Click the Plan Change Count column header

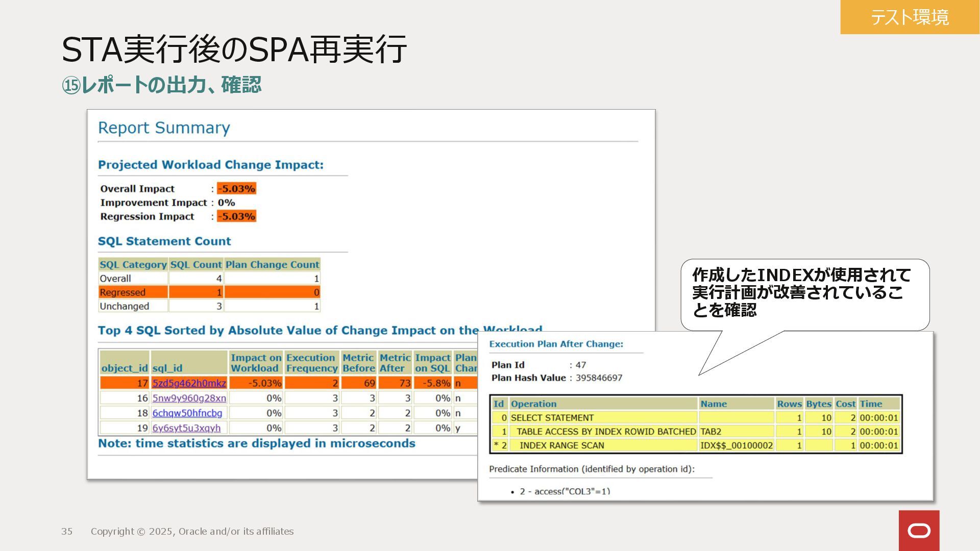click(272, 265)
